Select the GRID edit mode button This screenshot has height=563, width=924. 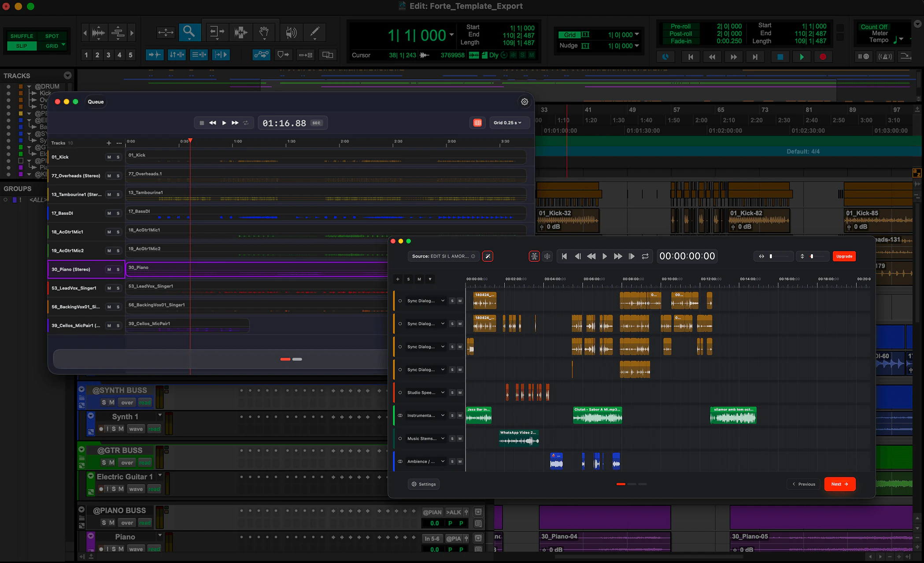click(52, 46)
